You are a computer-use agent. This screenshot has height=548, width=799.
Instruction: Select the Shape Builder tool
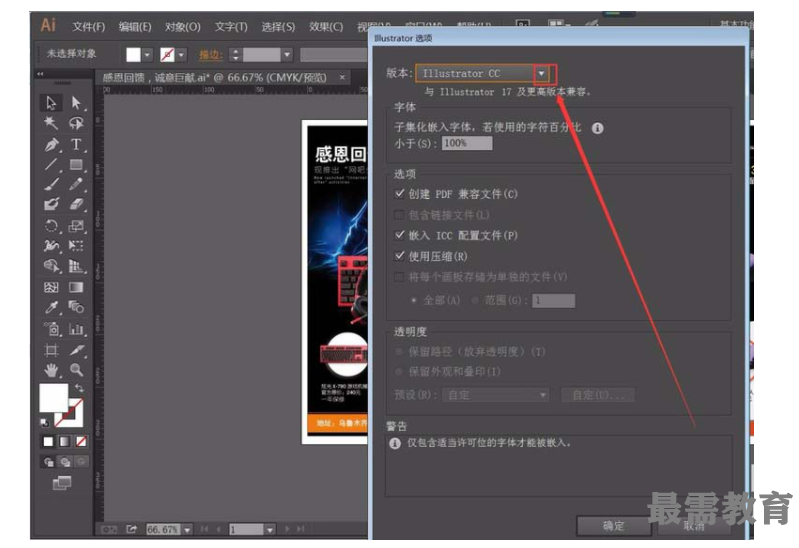51,266
